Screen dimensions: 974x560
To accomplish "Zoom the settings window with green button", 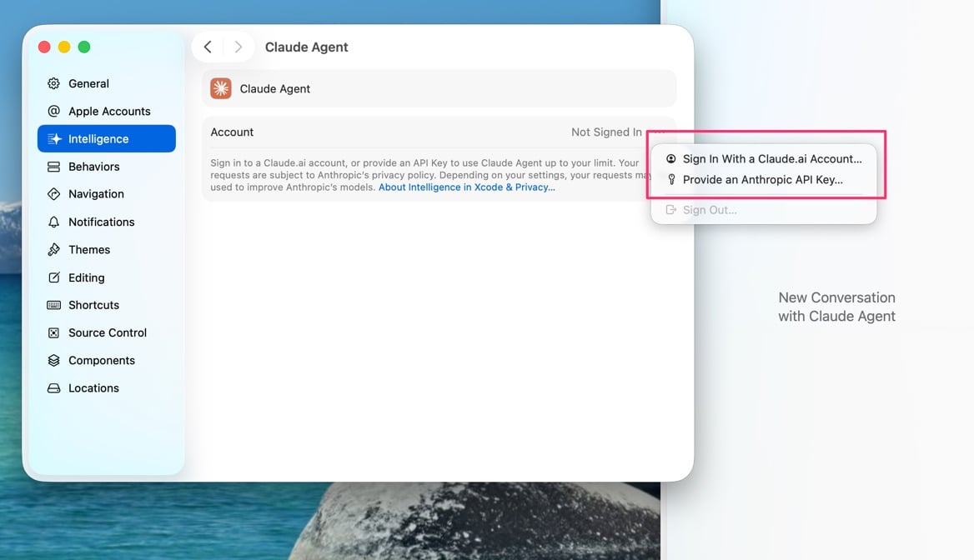I will pos(84,47).
